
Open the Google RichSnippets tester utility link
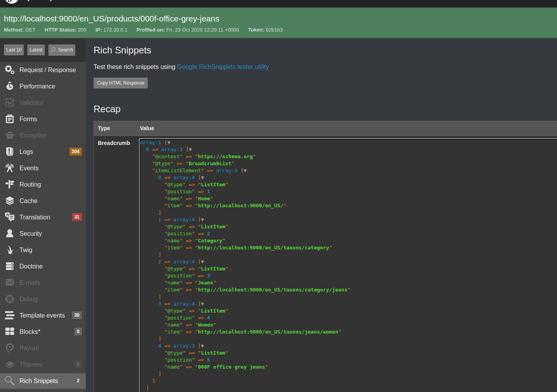tap(223, 67)
